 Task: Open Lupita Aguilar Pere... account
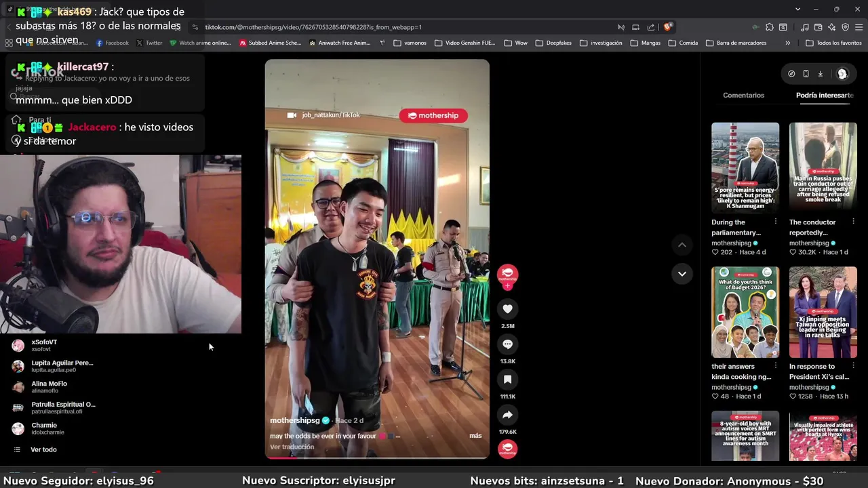53,366
